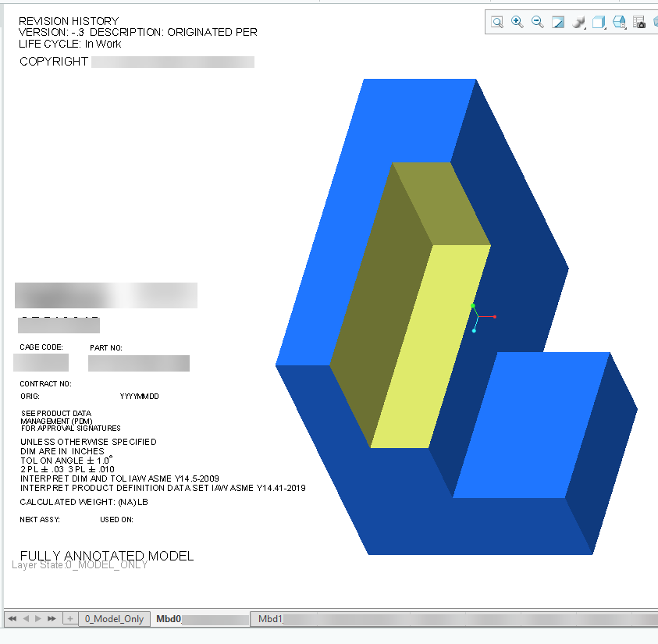658x644 pixels.
Task: Expand the saved views icon's dropdown arrow
Action: (625, 28)
